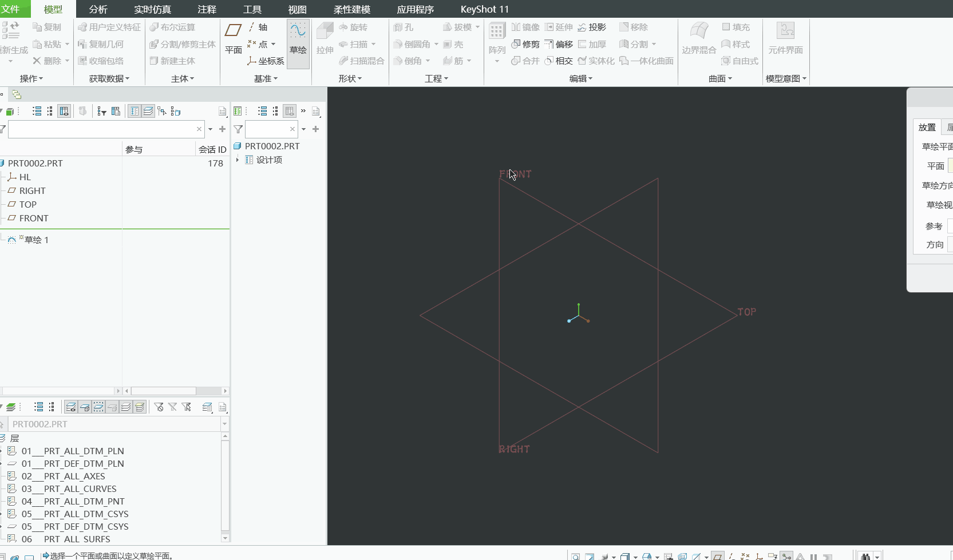The height and width of the screenshot is (560, 953).
Task: Select the 投影 project tool
Action: 592,27
